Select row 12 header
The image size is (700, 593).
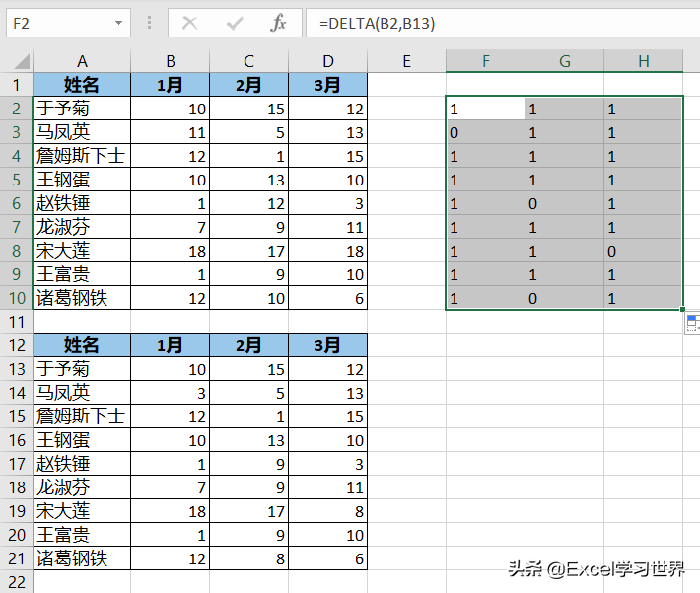[16, 345]
